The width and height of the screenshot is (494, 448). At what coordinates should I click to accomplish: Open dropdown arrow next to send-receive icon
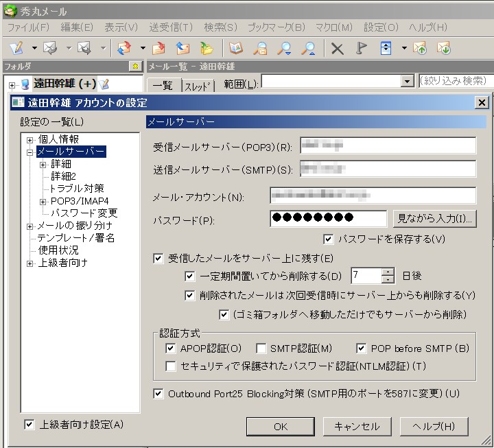[143, 48]
